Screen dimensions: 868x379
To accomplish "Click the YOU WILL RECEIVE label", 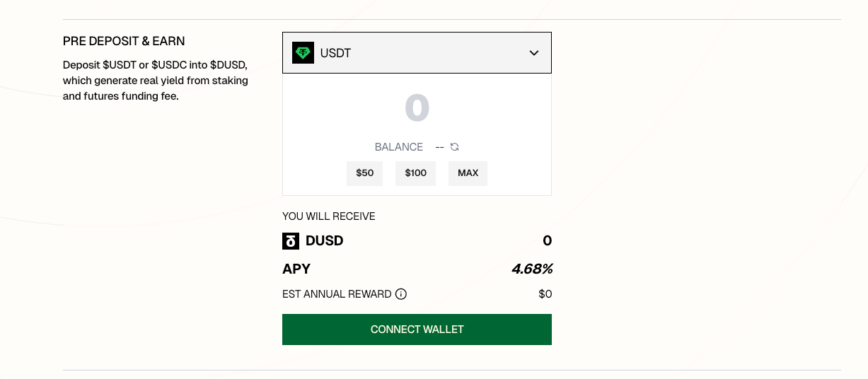I will click(x=329, y=216).
